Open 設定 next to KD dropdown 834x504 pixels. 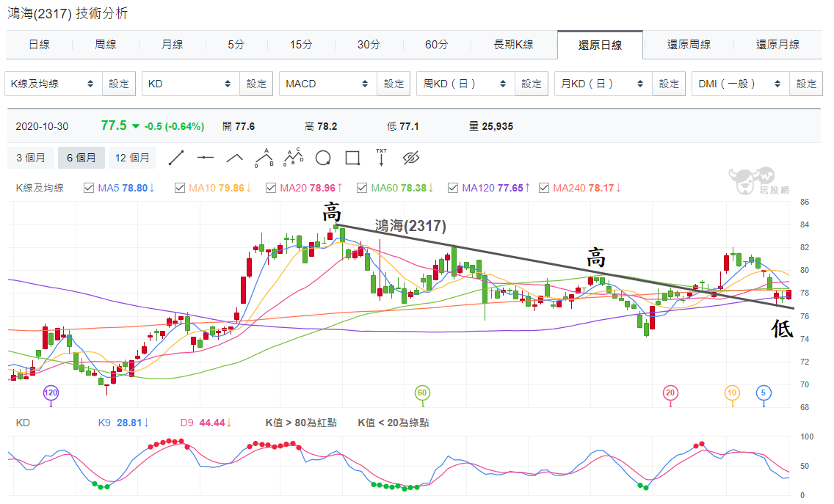(256, 84)
